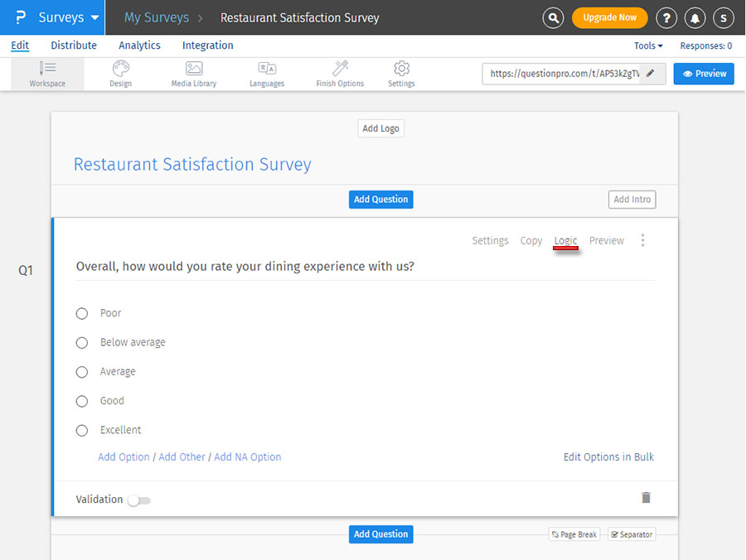Viewport: 746px width, 560px height.
Task: Select the Poor rating option
Action: 81,313
